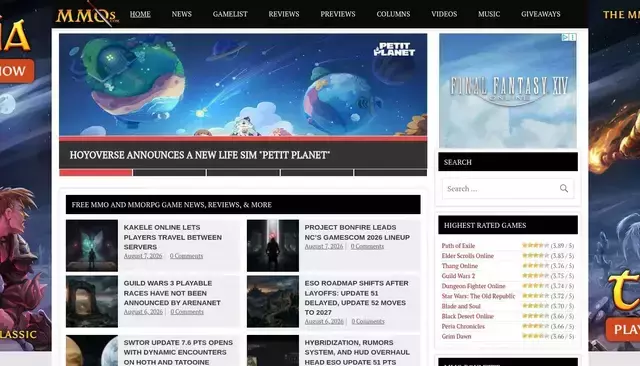The width and height of the screenshot is (640, 366).
Task: Select the third slider segment
Action: pos(243,173)
